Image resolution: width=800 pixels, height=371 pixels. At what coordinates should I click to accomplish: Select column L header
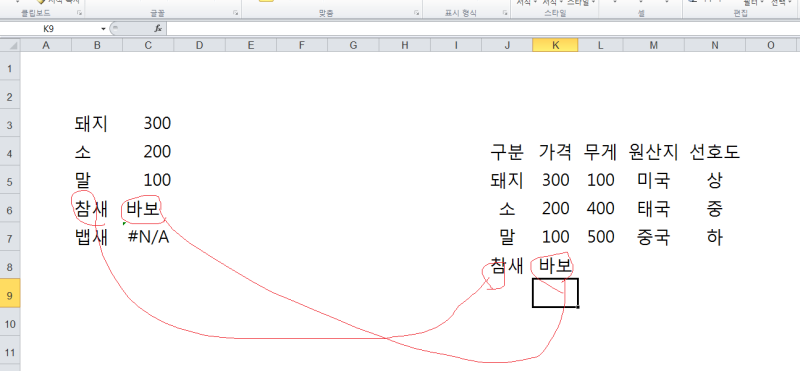point(601,45)
